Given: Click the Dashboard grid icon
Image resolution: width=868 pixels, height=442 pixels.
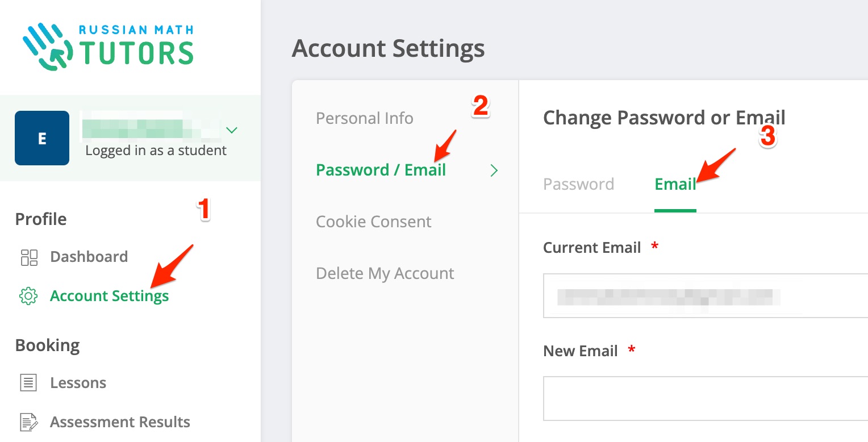Looking at the screenshot, I should tap(29, 257).
